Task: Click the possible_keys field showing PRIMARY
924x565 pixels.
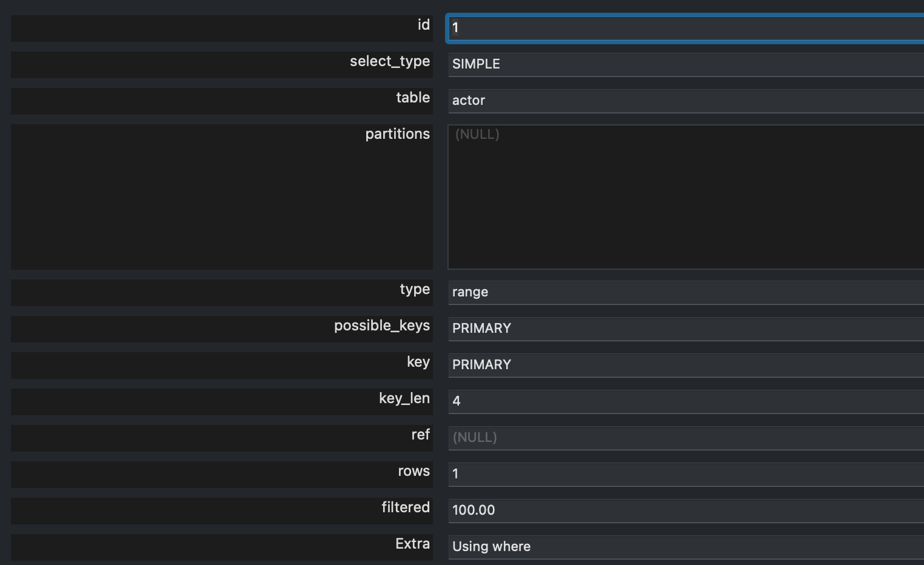Action: tap(685, 329)
